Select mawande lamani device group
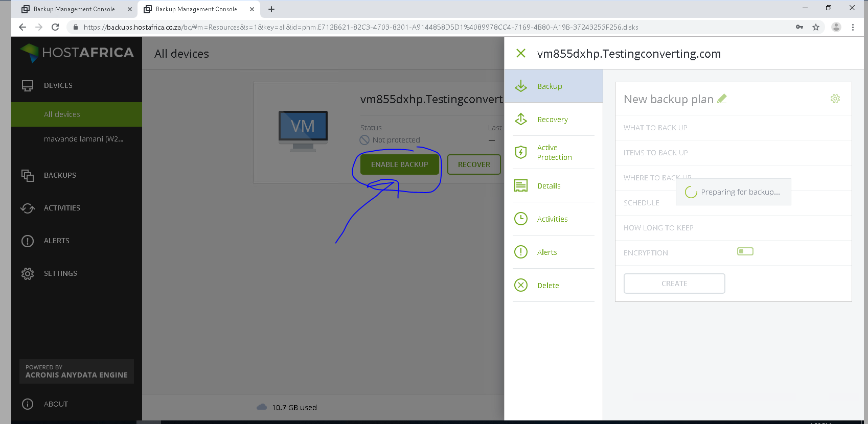 pos(77,139)
